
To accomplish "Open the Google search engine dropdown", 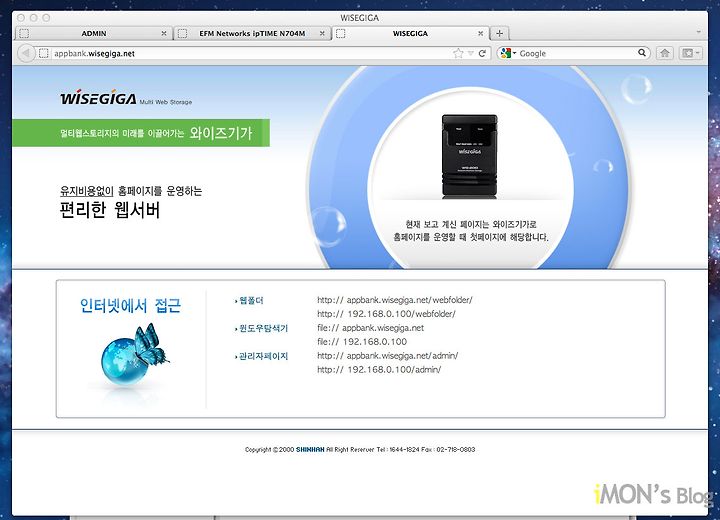I will point(508,53).
